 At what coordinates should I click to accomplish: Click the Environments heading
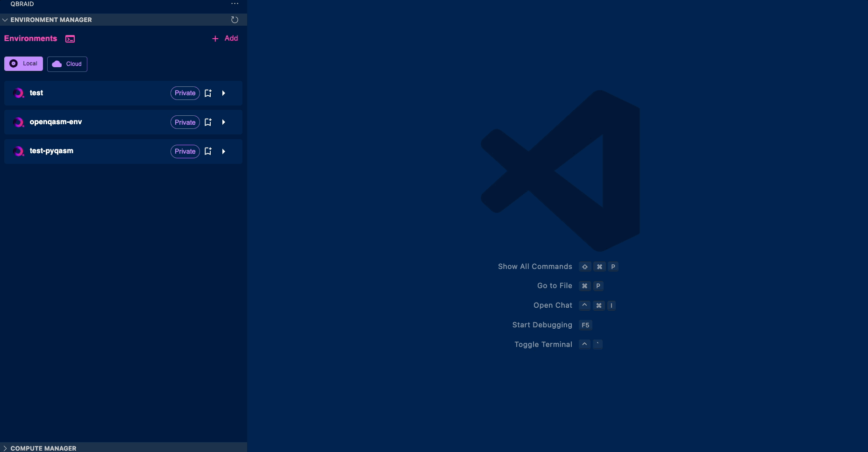pos(30,38)
